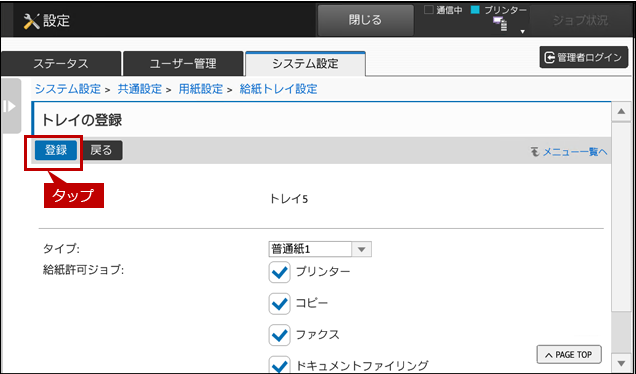Expand the side panel arrow handle
The width and height of the screenshot is (636, 374).
click(10, 106)
